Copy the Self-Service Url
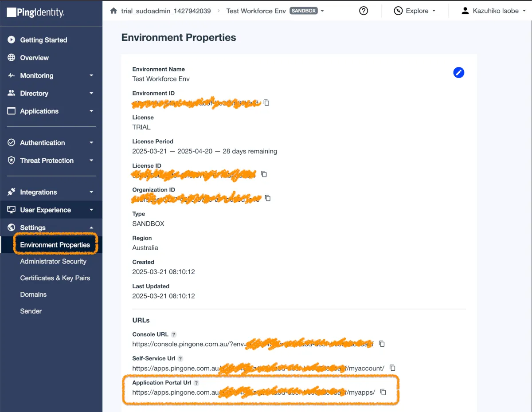532x412 pixels. 392,368
